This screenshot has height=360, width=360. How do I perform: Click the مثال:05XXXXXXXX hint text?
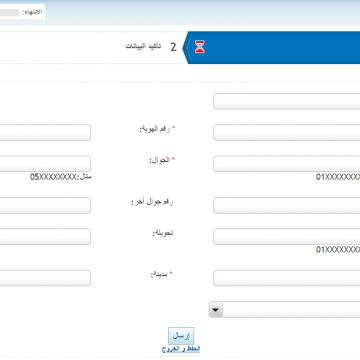coord(61,177)
